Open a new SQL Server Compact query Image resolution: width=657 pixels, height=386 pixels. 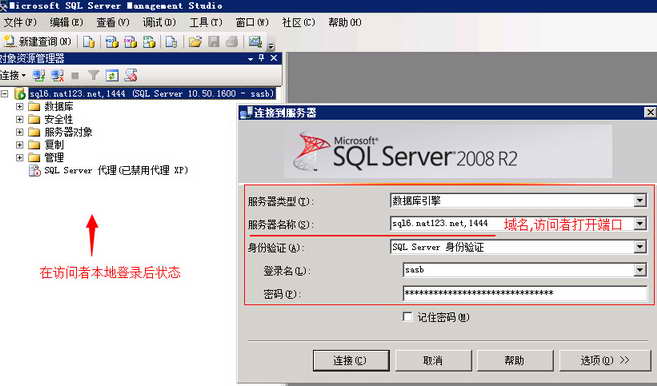pos(171,42)
